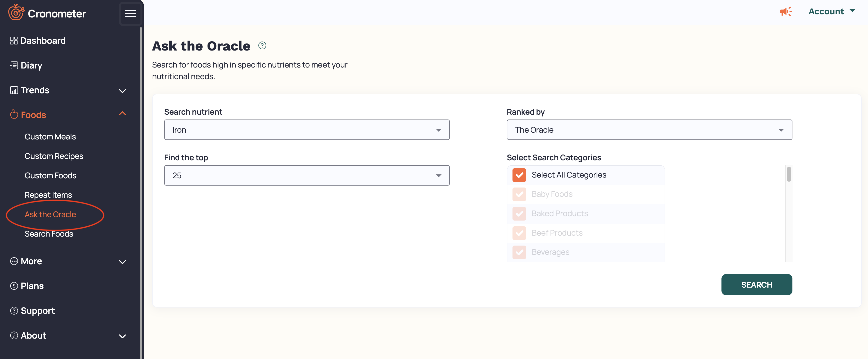The height and width of the screenshot is (359, 868).
Task: Click the About info icon
Action: (14, 335)
